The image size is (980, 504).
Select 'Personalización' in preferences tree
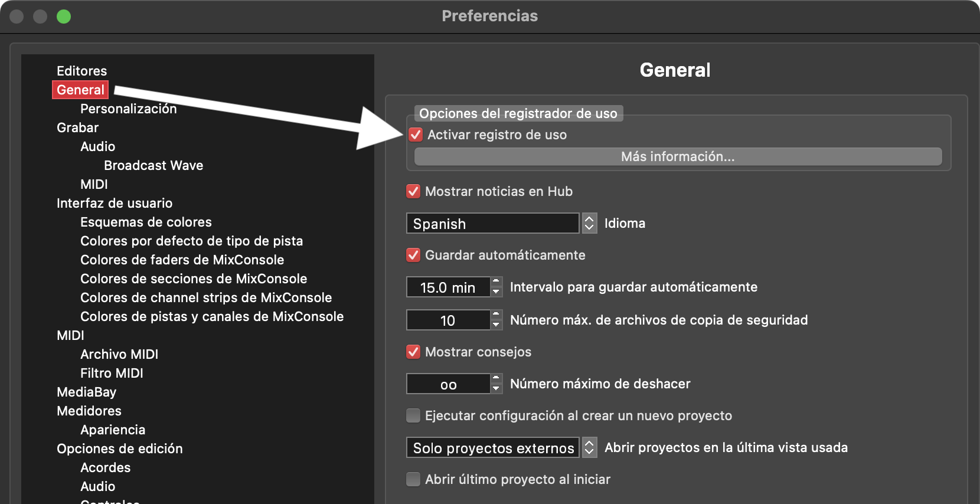[x=128, y=109]
